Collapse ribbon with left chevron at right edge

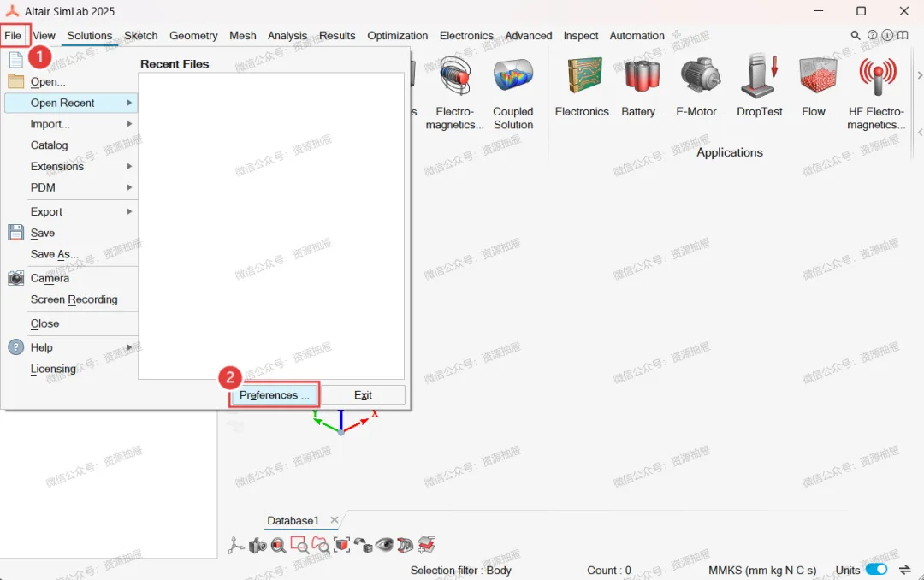tap(919, 133)
